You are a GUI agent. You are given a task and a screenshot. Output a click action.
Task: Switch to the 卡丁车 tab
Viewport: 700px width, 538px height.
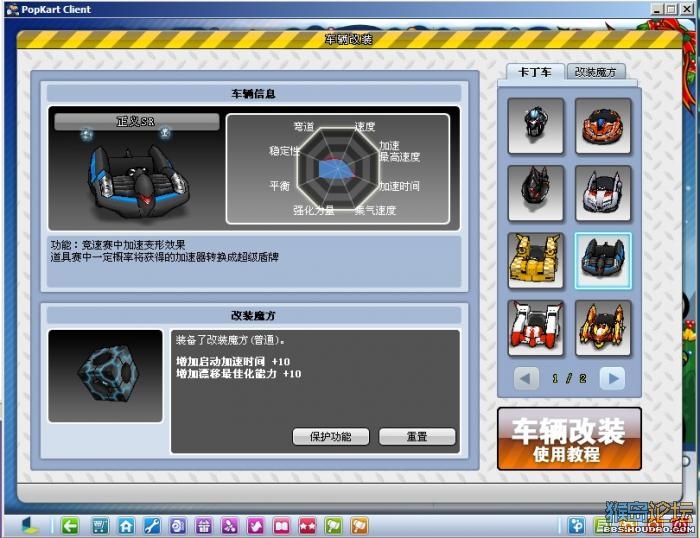click(x=534, y=72)
